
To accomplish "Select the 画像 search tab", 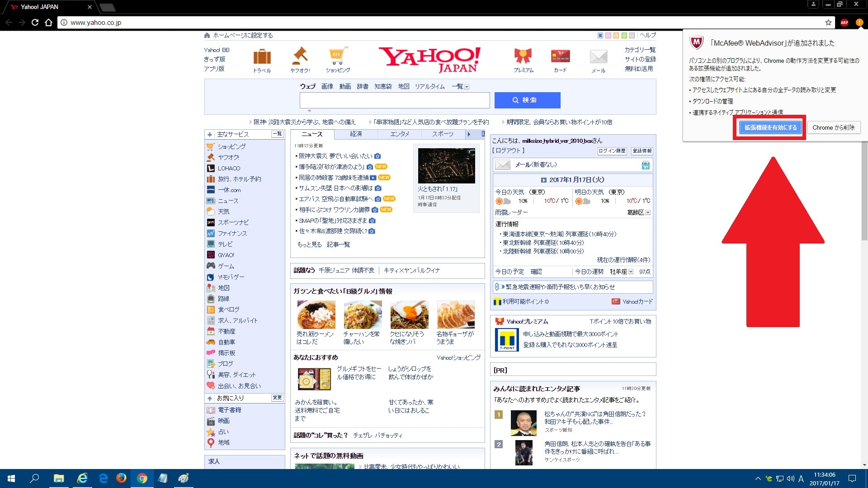I will point(327,86).
